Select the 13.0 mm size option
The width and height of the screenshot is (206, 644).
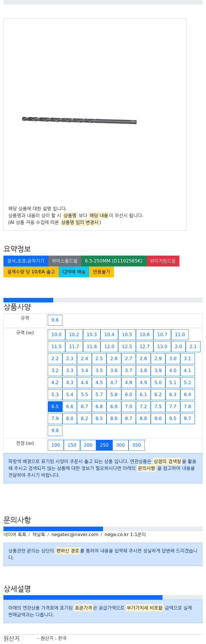pos(162,346)
